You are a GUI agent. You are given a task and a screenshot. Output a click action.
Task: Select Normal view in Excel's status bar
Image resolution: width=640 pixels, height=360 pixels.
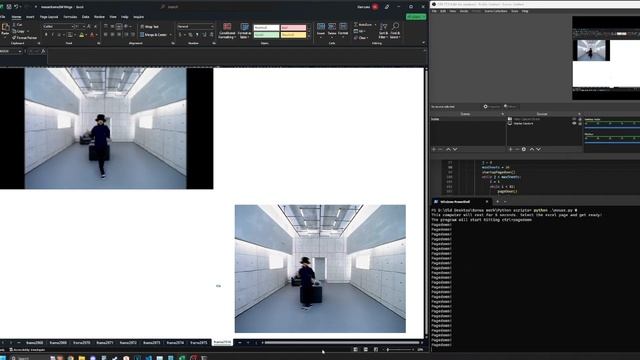point(356,349)
